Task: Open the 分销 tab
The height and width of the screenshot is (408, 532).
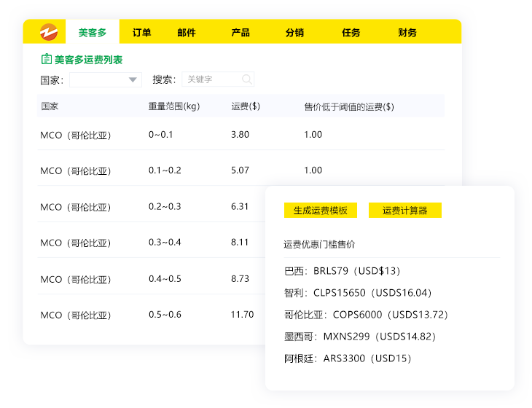Action: (x=295, y=33)
